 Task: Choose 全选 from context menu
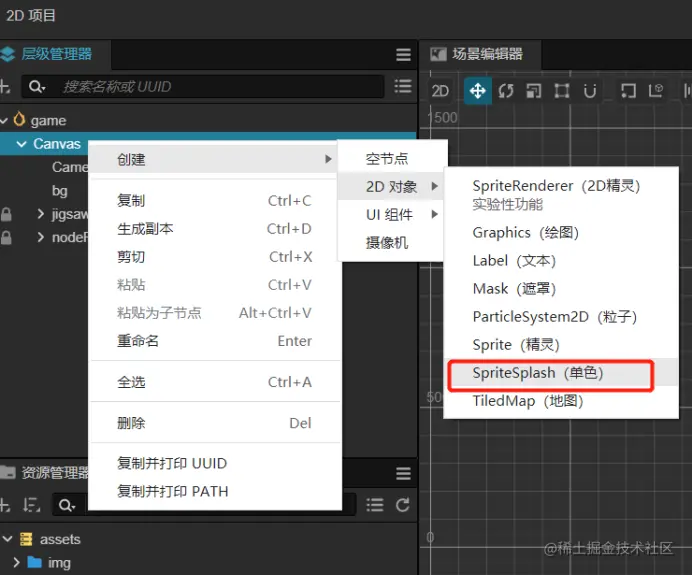click(x=215, y=382)
